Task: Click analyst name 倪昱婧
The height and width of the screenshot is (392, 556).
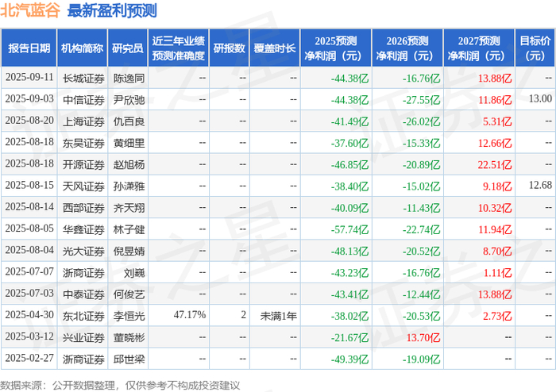Action: point(129,251)
